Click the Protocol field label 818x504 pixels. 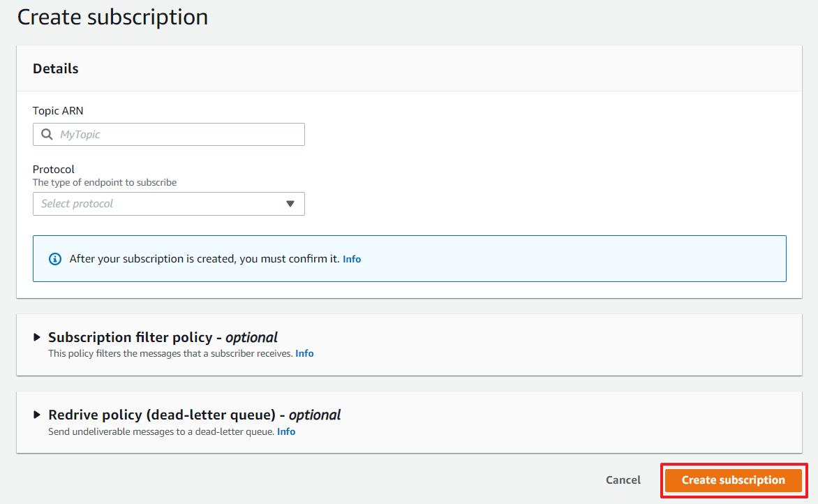pos(54,169)
